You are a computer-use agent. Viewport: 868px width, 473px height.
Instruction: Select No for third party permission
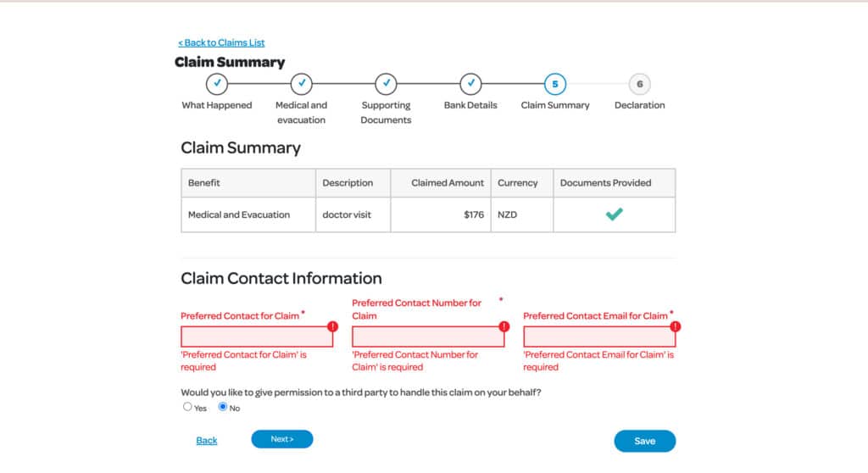point(223,407)
